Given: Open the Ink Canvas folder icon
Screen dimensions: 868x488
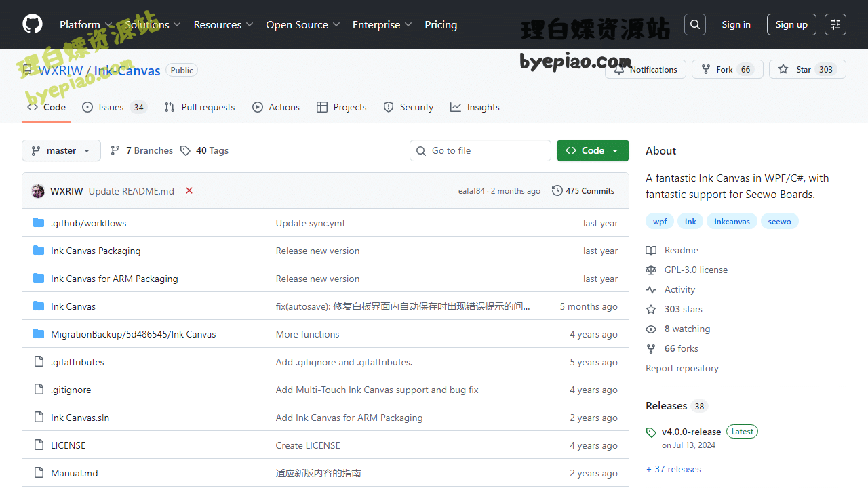Looking at the screenshot, I should (38, 306).
